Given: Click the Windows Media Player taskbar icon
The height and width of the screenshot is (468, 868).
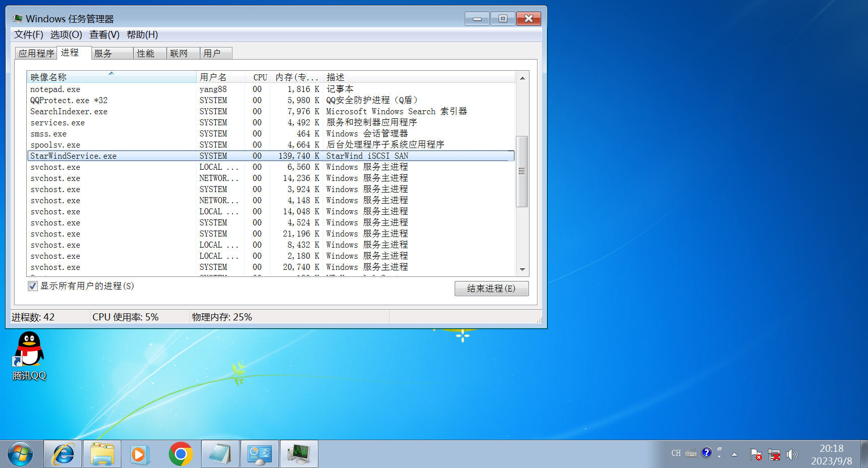Looking at the screenshot, I should [x=139, y=454].
